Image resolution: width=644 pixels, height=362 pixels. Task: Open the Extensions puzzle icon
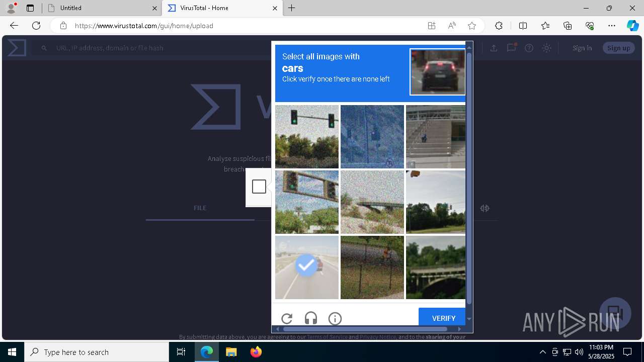point(499,26)
